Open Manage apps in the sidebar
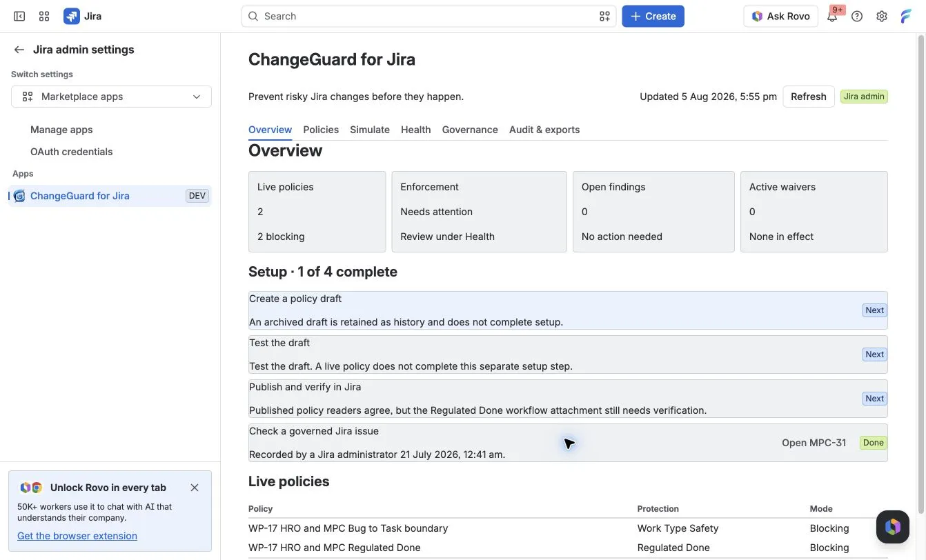This screenshot has width=926, height=560. [x=61, y=130]
